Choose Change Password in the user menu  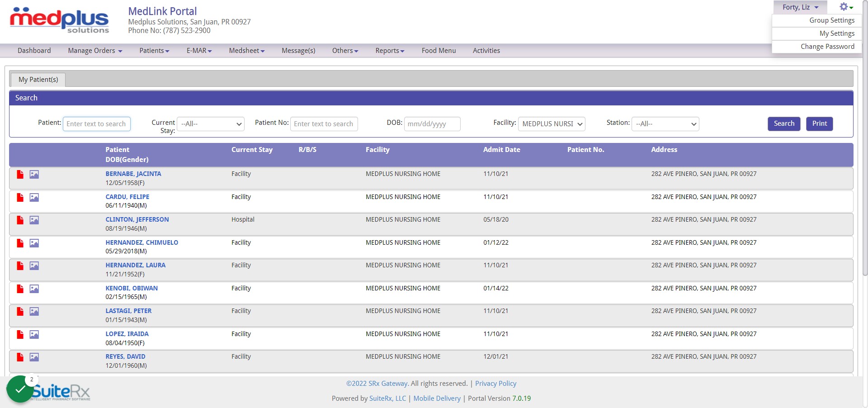[817, 47]
